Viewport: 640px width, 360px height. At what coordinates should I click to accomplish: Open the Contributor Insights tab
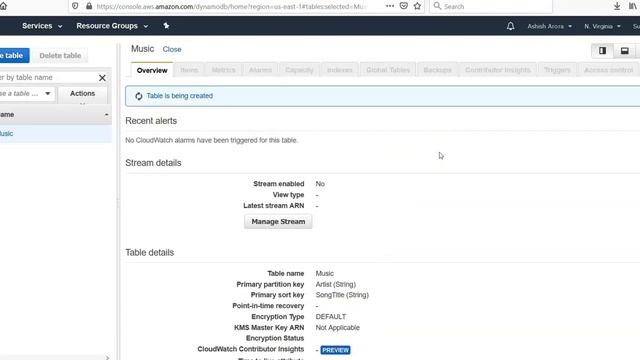[498, 70]
